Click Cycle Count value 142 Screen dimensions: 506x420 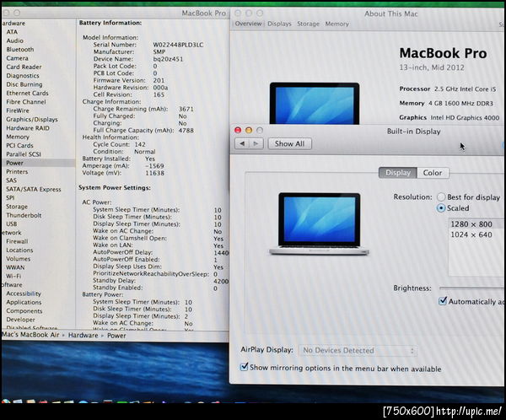point(140,144)
